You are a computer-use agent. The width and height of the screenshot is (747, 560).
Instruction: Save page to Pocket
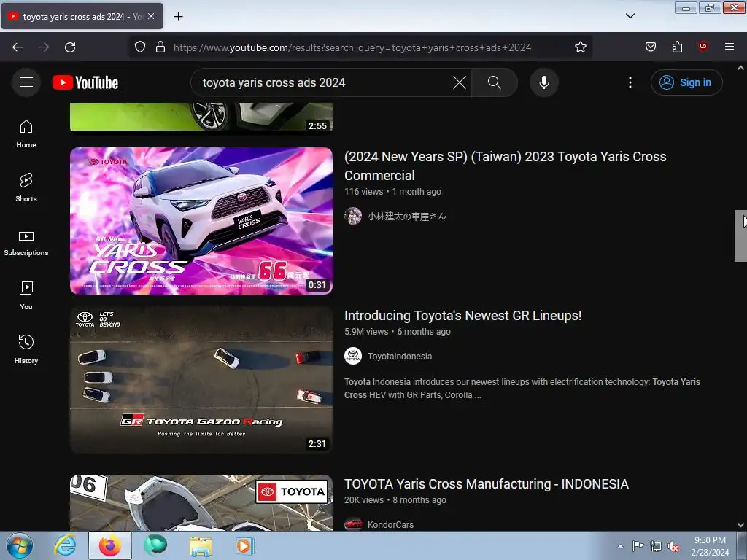click(651, 47)
